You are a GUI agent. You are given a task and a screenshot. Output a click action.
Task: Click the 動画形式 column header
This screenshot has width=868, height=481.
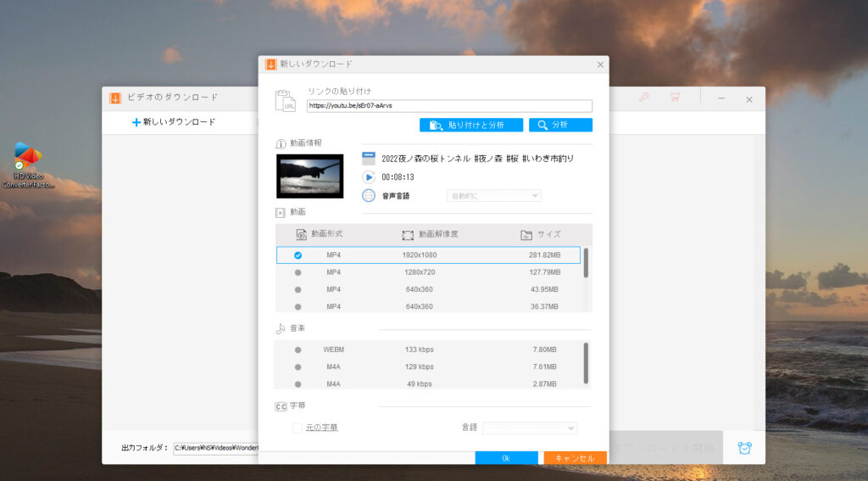[x=320, y=234]
